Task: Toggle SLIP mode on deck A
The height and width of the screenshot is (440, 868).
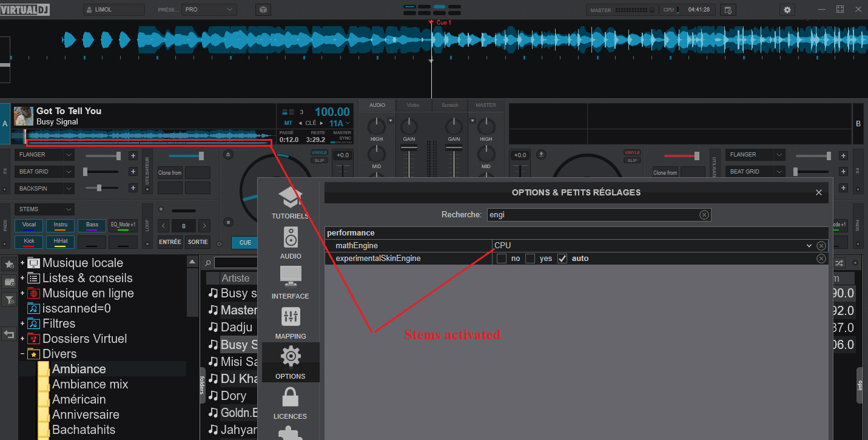Action: point(319,161)
